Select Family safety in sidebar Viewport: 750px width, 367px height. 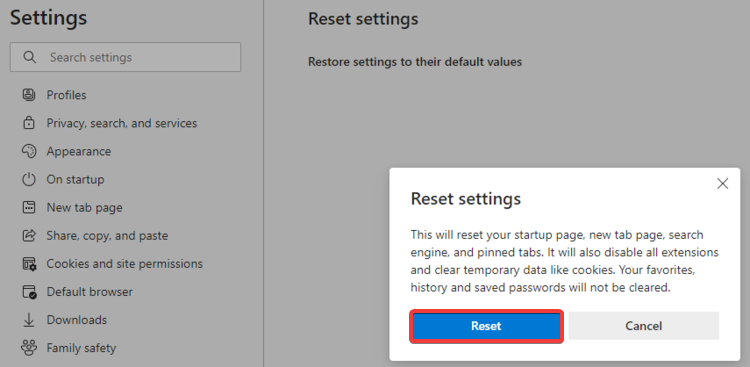81,348
